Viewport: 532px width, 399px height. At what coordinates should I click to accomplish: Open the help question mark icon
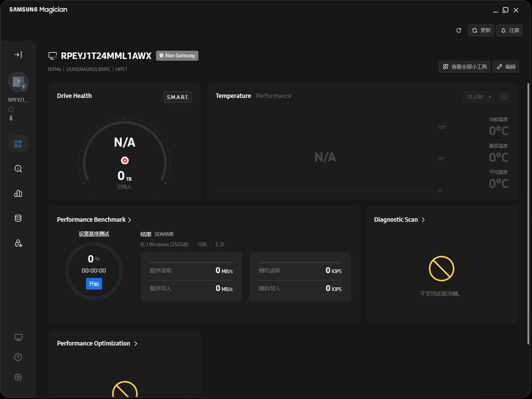pos(18,357)
